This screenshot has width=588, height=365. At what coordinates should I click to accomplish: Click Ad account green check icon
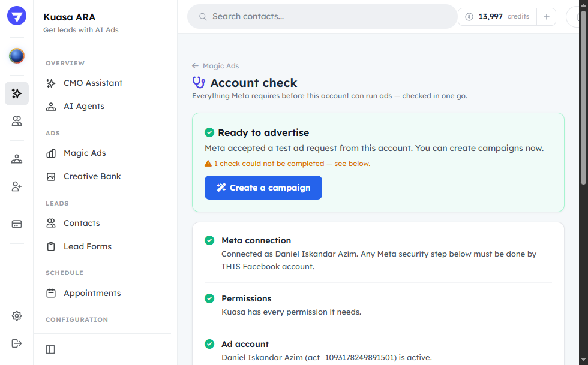[x=209, y=343]
